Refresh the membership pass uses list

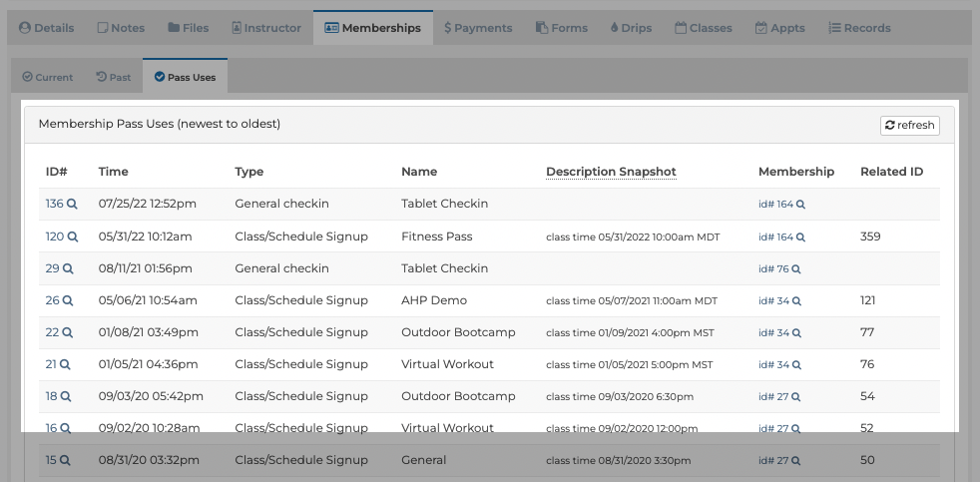pyautogui.click(x=909, y=125)
